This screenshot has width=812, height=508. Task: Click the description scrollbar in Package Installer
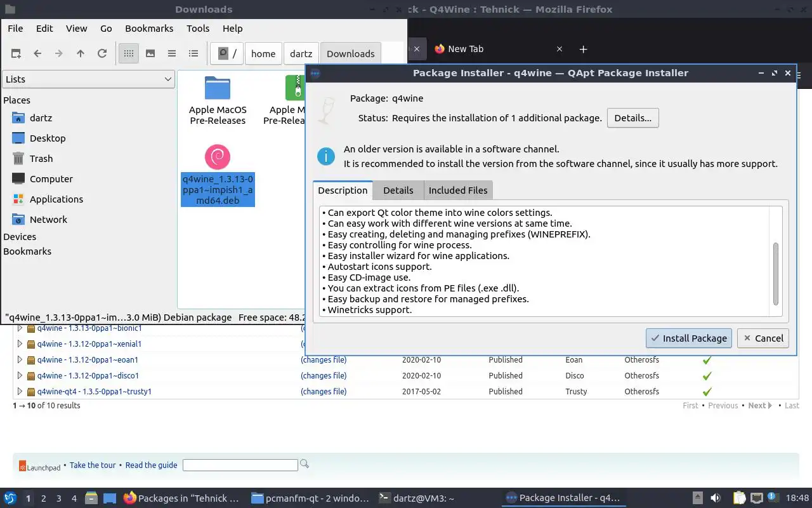click(x=775, y=274)
